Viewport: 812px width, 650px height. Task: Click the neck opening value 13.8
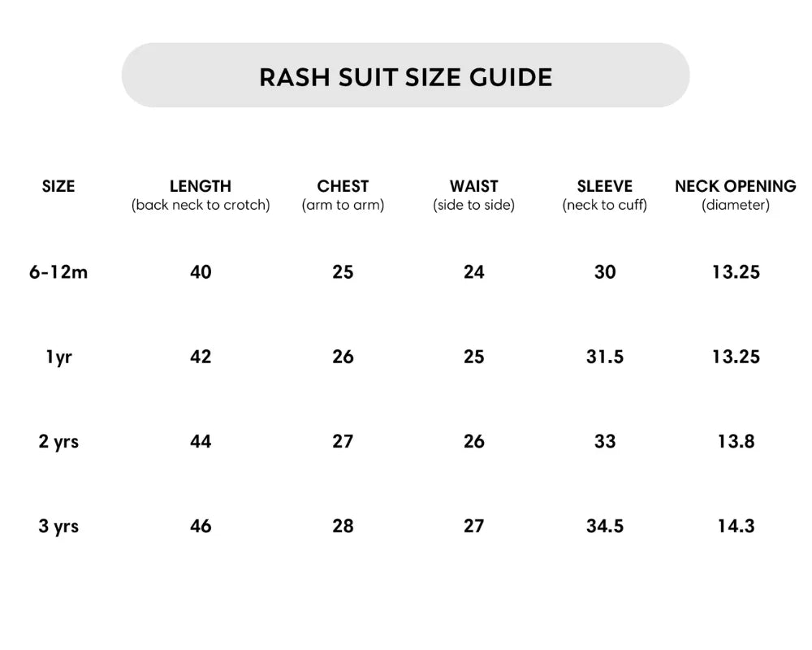coord(736,441)
